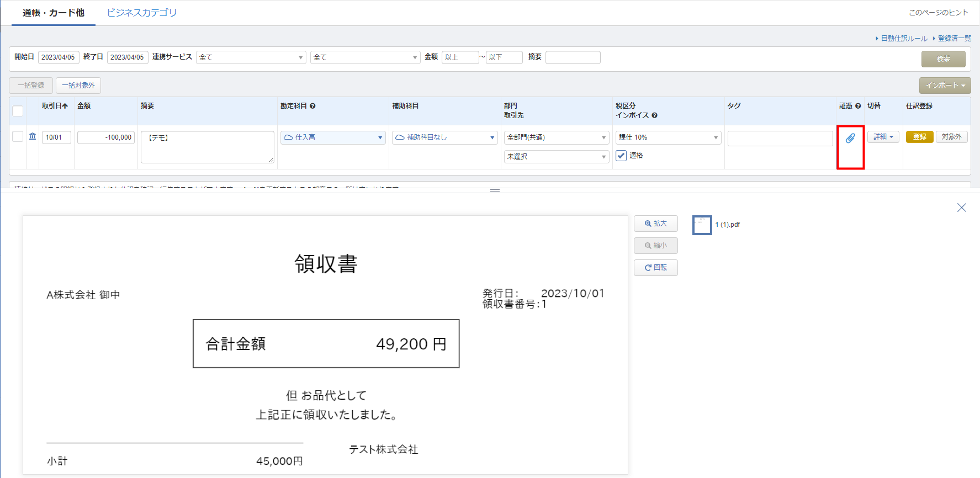
Task: Click the 45,000円 subtotal value
Action: 279,461
